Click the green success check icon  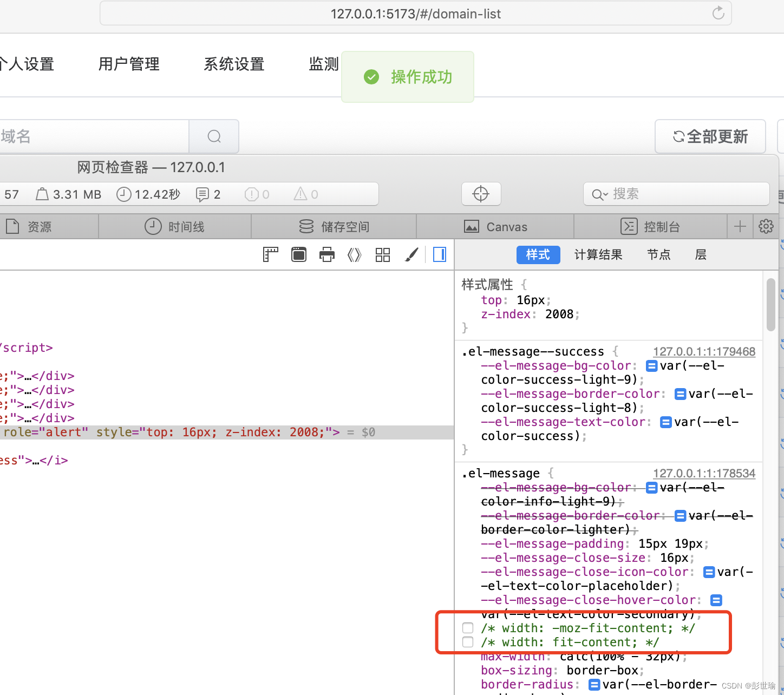coord(371,77)
